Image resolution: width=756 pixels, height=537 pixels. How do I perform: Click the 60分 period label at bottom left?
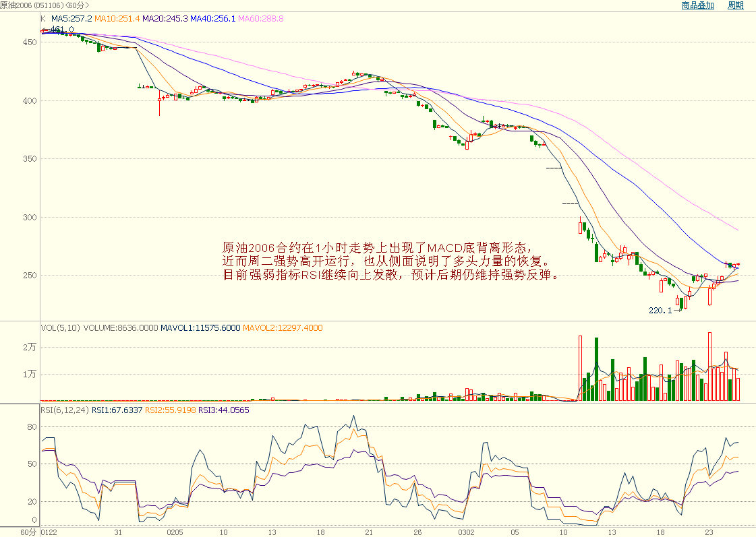tap(28, 532)
